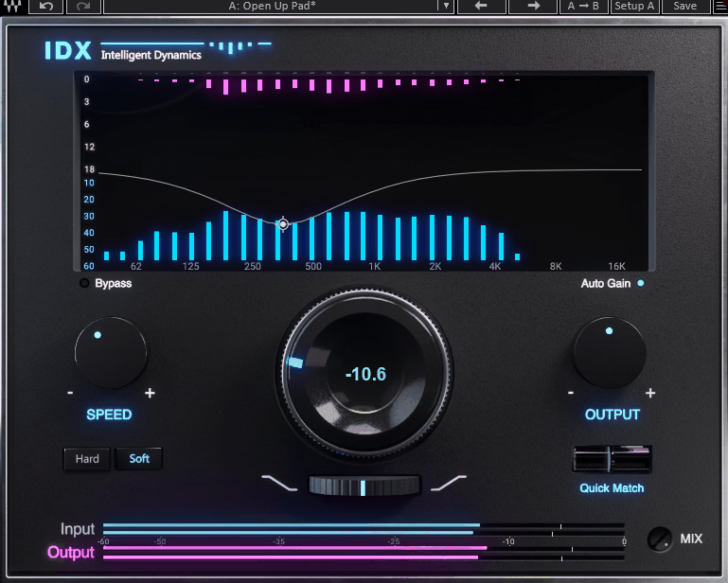
Task: Click the SPEED knob
Action: tap(111, 353)
